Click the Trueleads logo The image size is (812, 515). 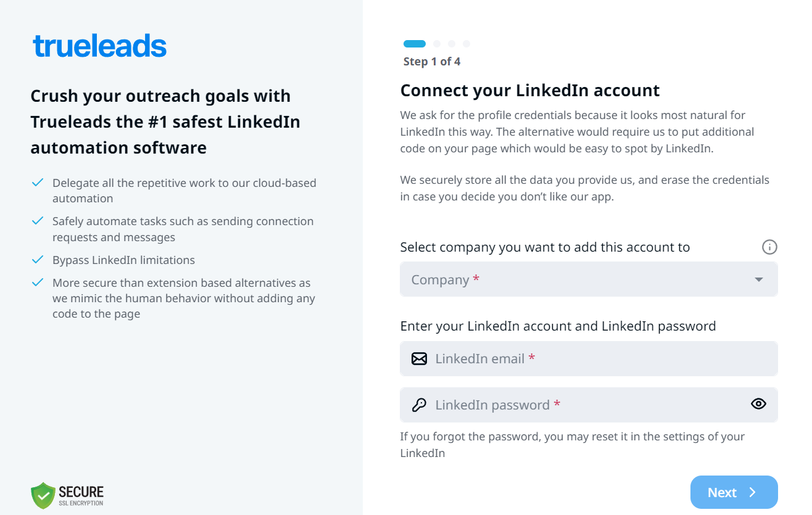point(99,46)
